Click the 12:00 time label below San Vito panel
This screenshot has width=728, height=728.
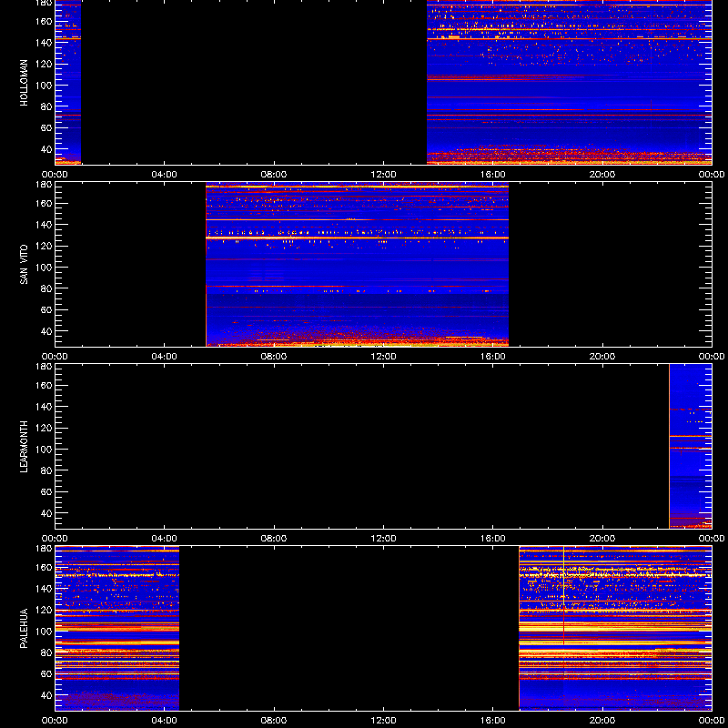tap(383, 357)
